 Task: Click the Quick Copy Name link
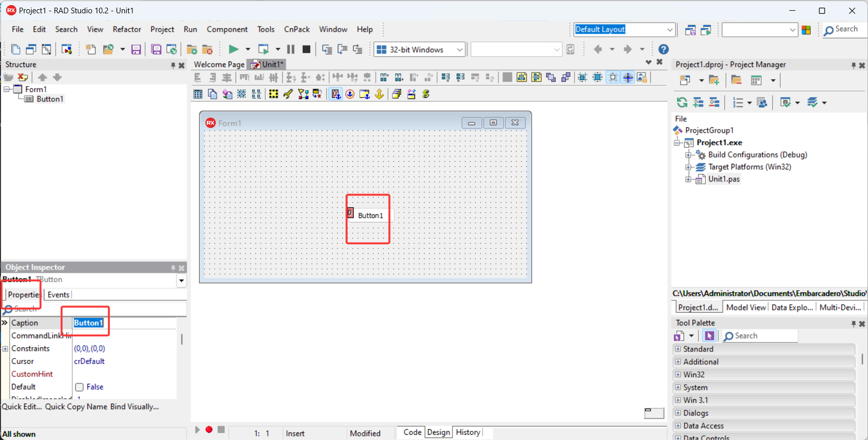click(x=76, y=407)
